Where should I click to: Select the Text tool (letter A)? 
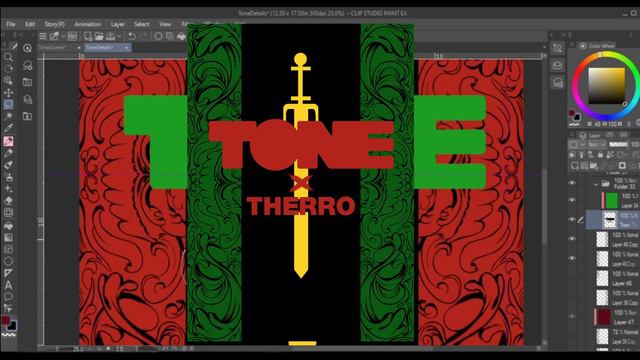point(8,285)
